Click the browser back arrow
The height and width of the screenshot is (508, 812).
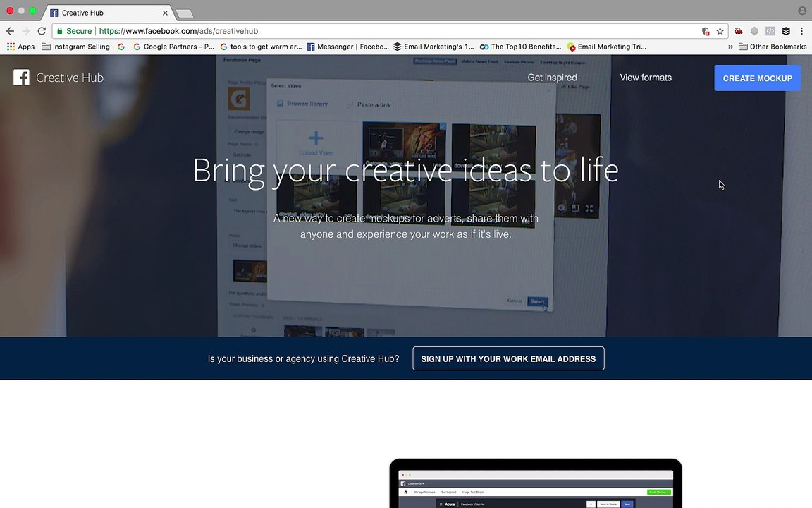tap(10, 31)
